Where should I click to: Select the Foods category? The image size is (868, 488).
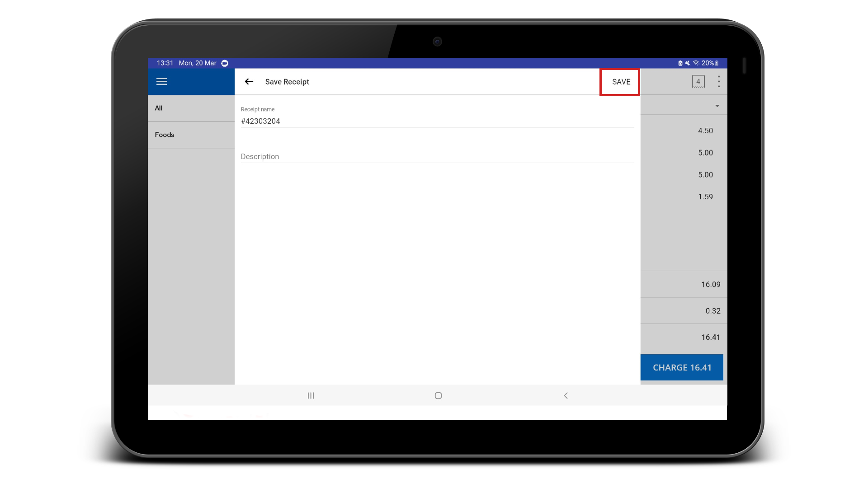point(191,135)
